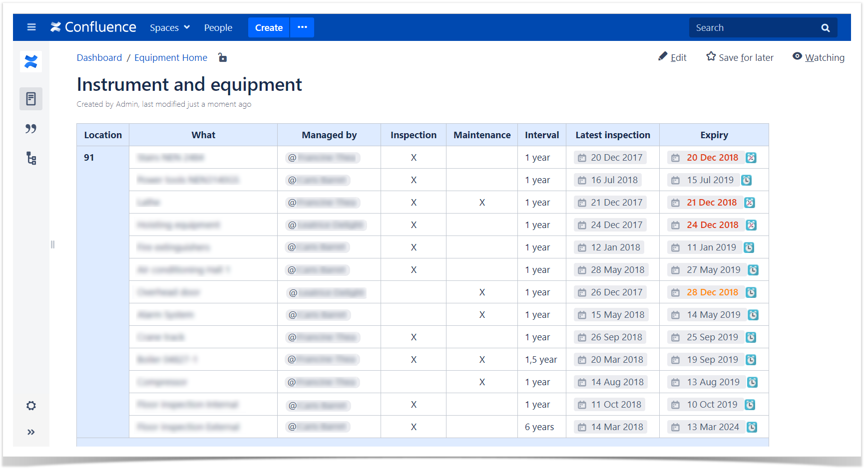Screen dimensions: 868x471
Task: Click calendar icon before 24 Dec 2017
Action: 582,226
